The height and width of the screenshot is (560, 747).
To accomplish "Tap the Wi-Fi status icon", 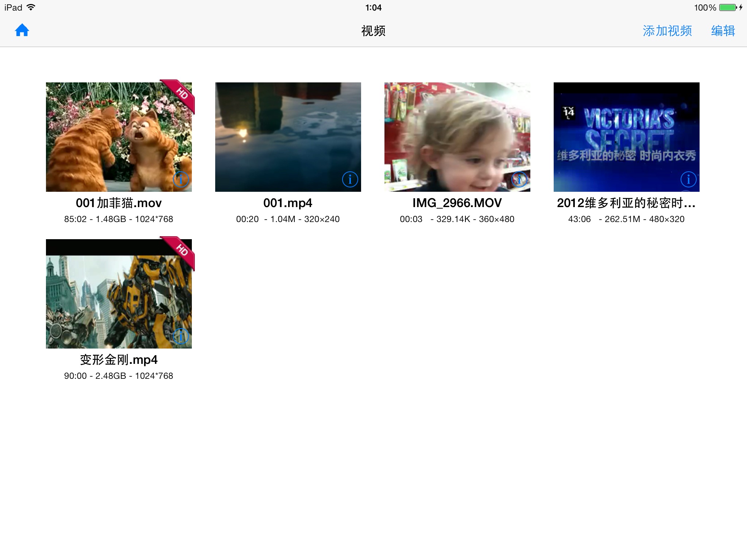I will tap(31, 7).
